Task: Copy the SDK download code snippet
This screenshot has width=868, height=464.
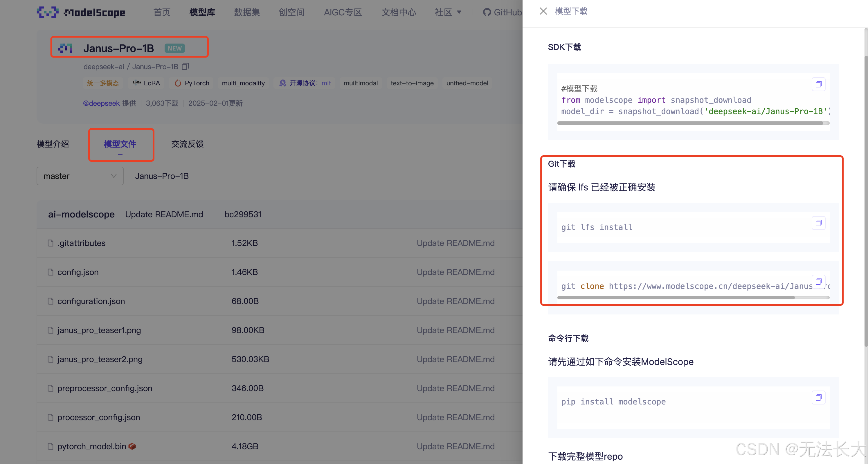Action: tap(818, 84)
